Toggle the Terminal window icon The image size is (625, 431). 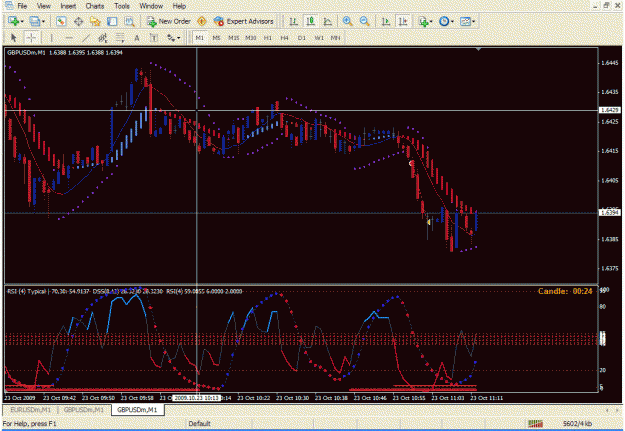(x=112, y=21)
